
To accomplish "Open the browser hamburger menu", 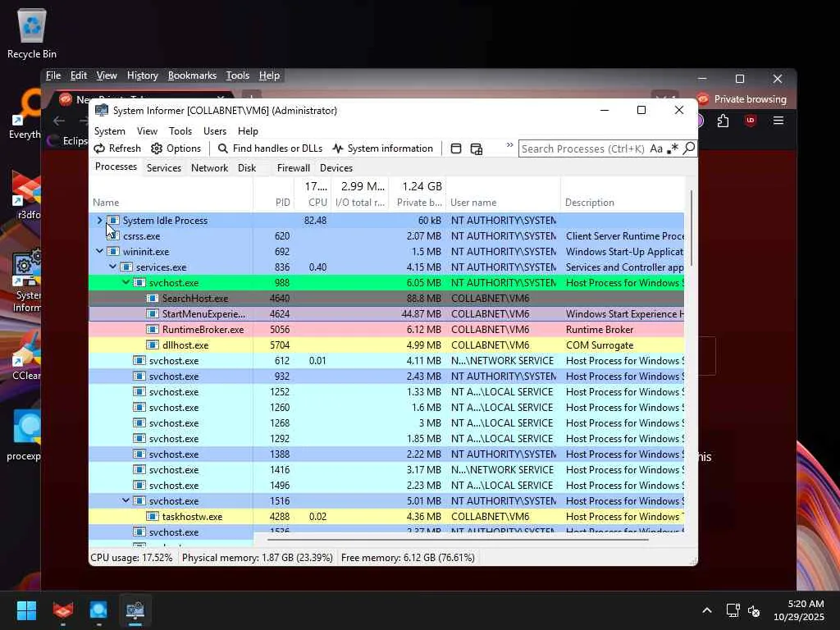I will point(778,121).
